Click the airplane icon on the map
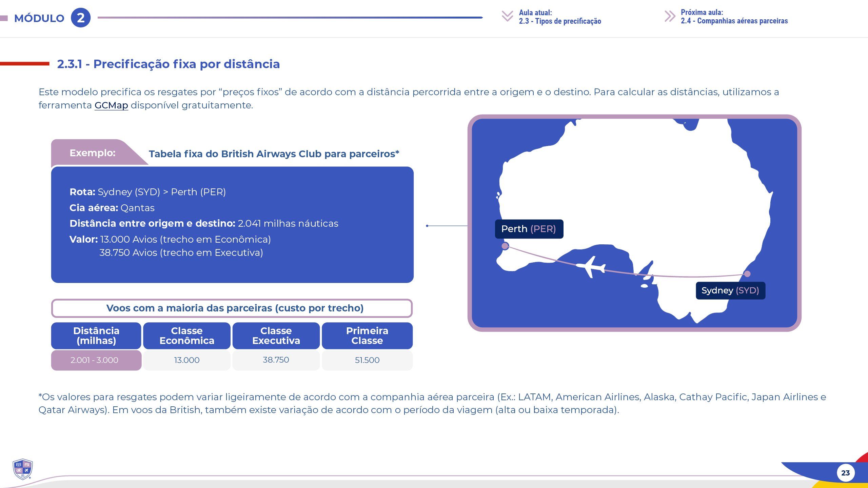Viewport: 868px width, 488px height. [591, 267]
